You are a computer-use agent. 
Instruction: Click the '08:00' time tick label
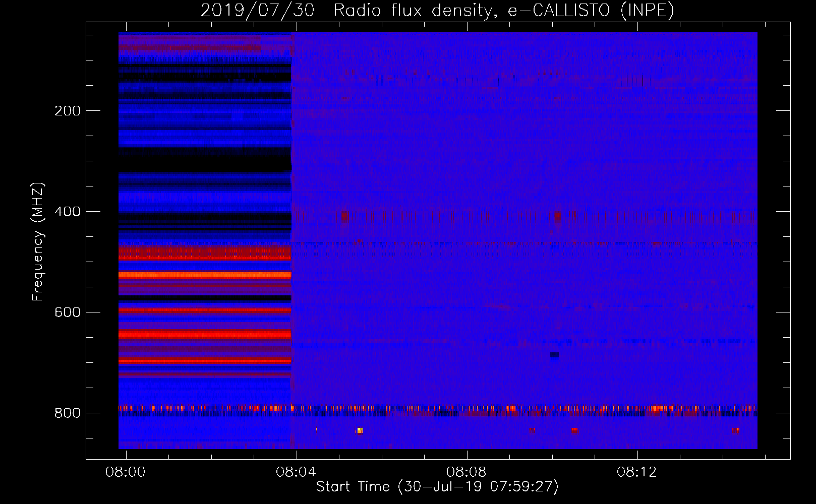(x=125, y=472)
